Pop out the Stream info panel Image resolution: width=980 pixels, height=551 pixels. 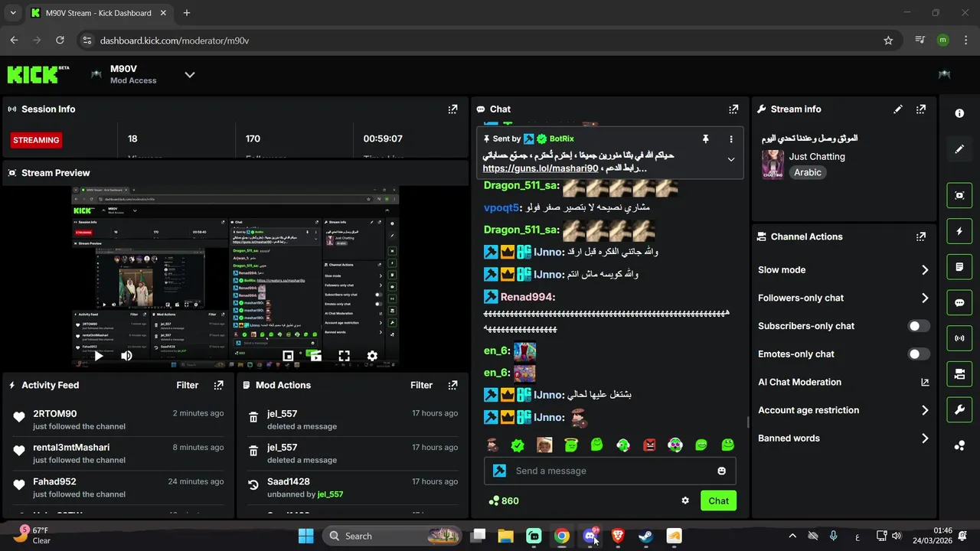coord(921,109)
